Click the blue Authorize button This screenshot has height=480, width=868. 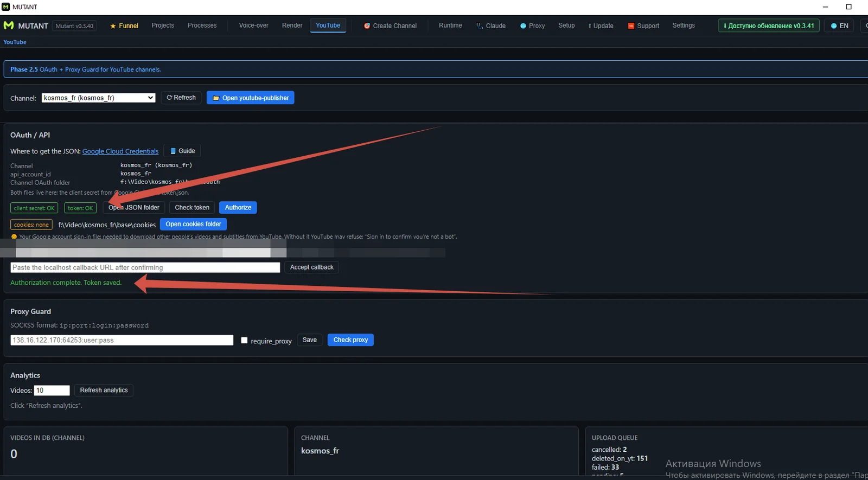coord(238,208)
